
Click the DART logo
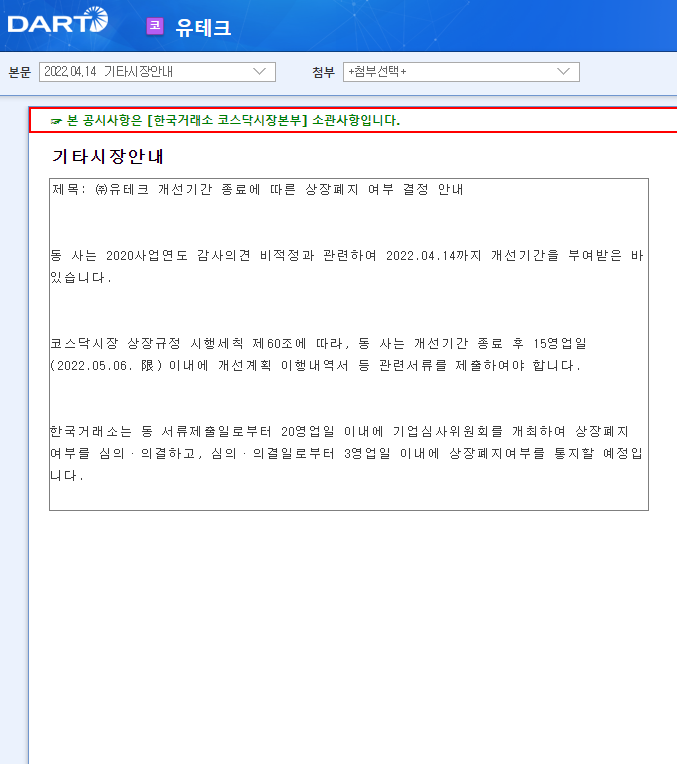click(x=58, y=20)
